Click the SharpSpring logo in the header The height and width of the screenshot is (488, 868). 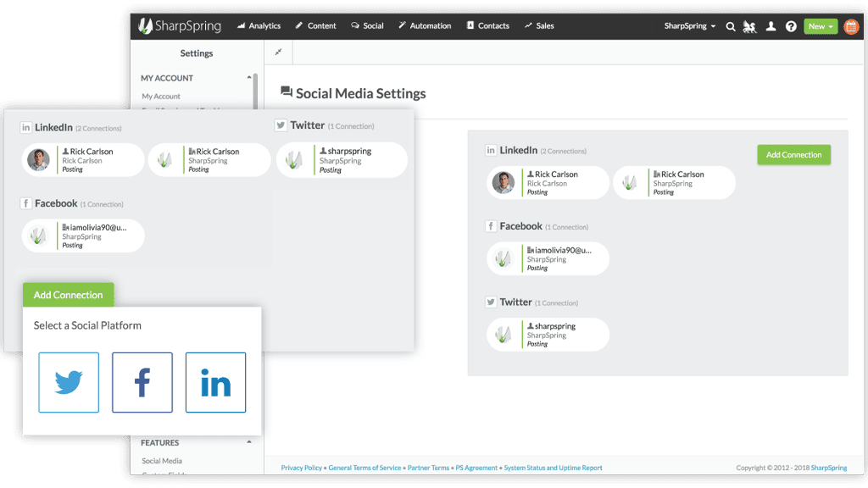pyautogui.click(x=180, y=26)
